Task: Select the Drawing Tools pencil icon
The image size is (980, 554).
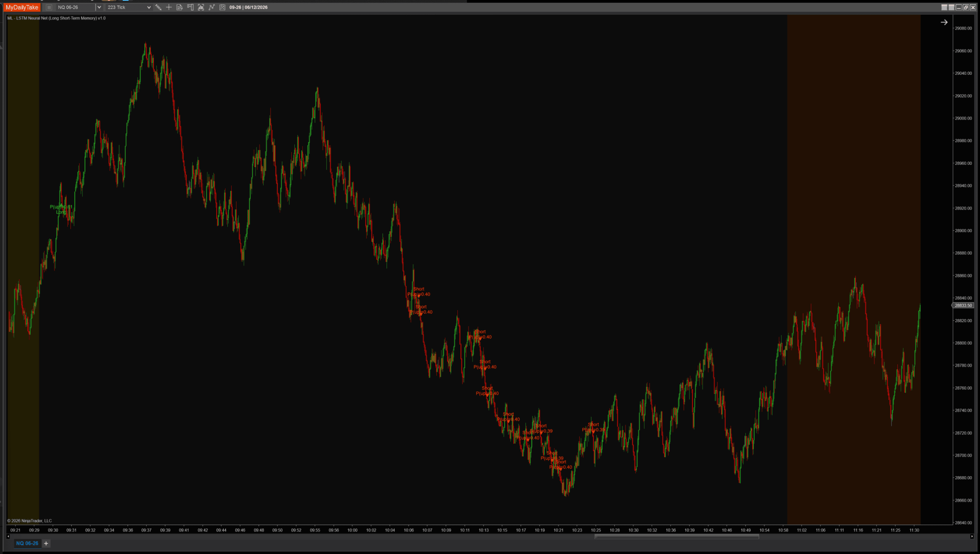Action: coord(158,7)
